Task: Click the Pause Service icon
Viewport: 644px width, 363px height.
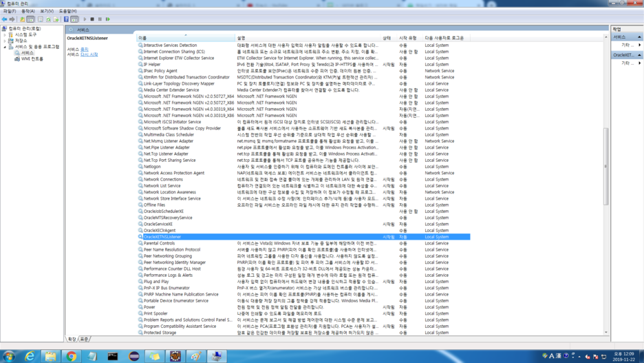Action: [100, 19]
